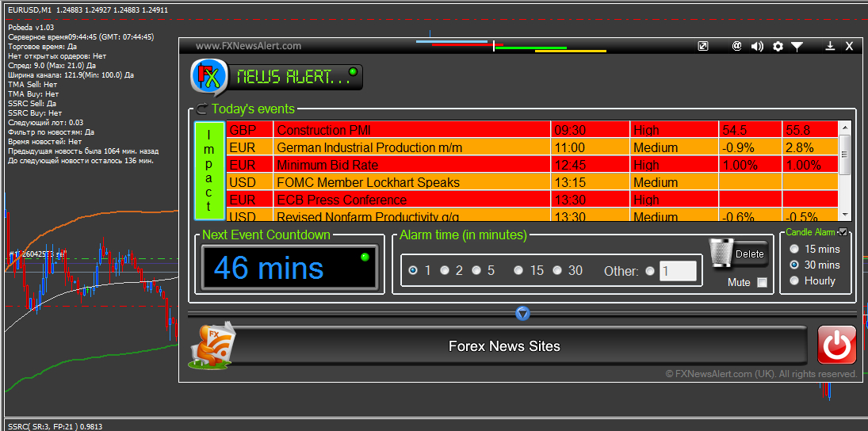Click the ECB Press Conference event
Viewport: 868px width, 431px height.
coord(412,199)
